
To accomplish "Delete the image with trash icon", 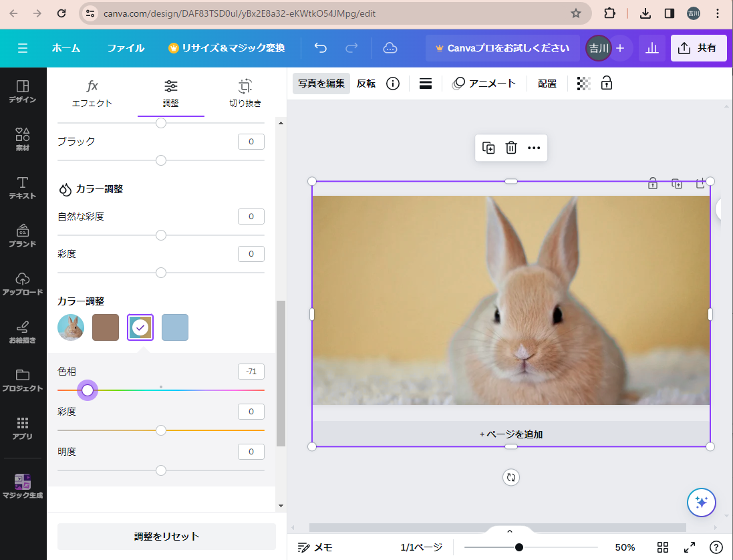I will [511, 148].
